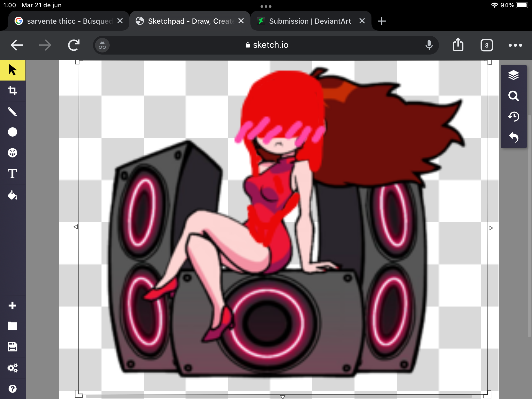
Task: Open the browser three-dots menu
Action: tap(515, 45)
